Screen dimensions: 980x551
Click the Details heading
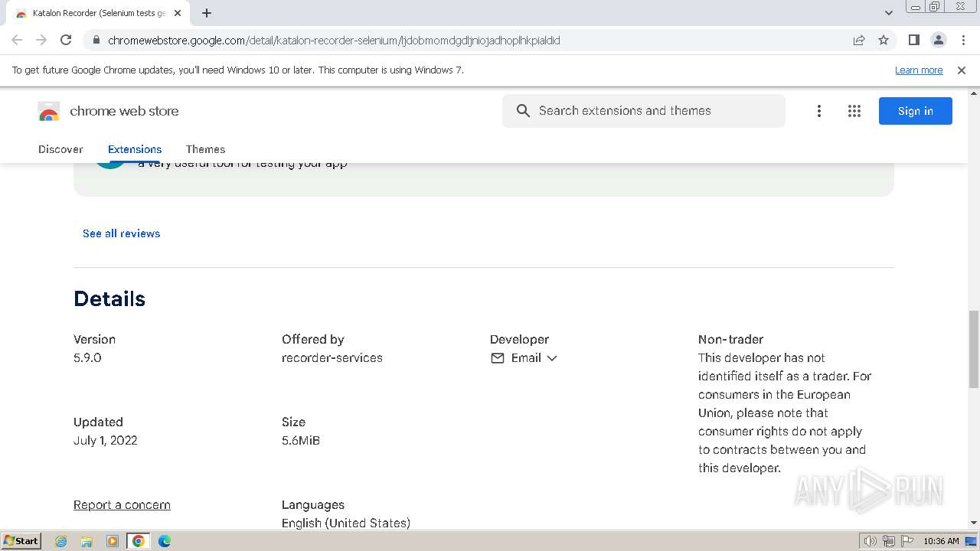(109, 298)
